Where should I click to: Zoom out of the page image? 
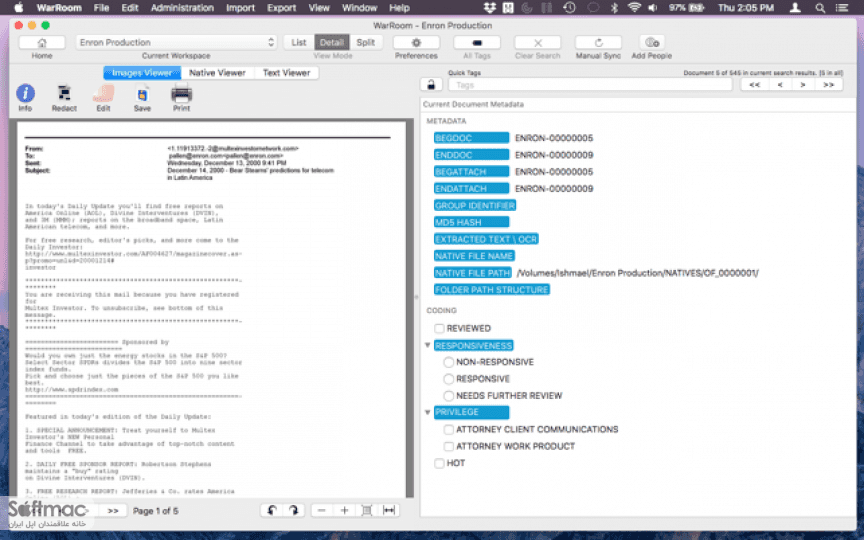(x=322, y=511)
